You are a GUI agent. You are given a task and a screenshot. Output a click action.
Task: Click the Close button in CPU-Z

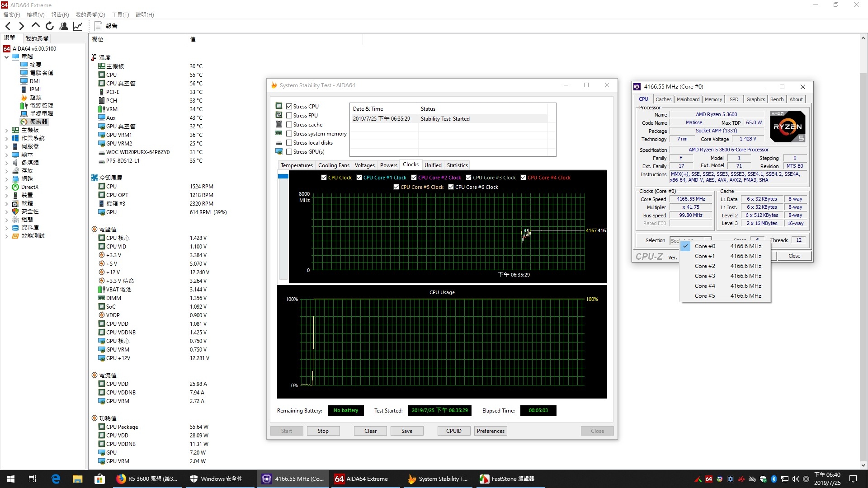click(x=794, y=256)
